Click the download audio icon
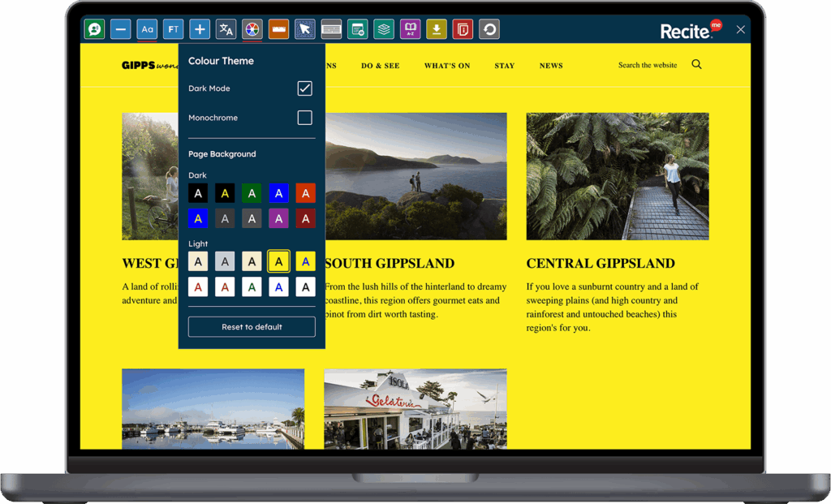 436,28
